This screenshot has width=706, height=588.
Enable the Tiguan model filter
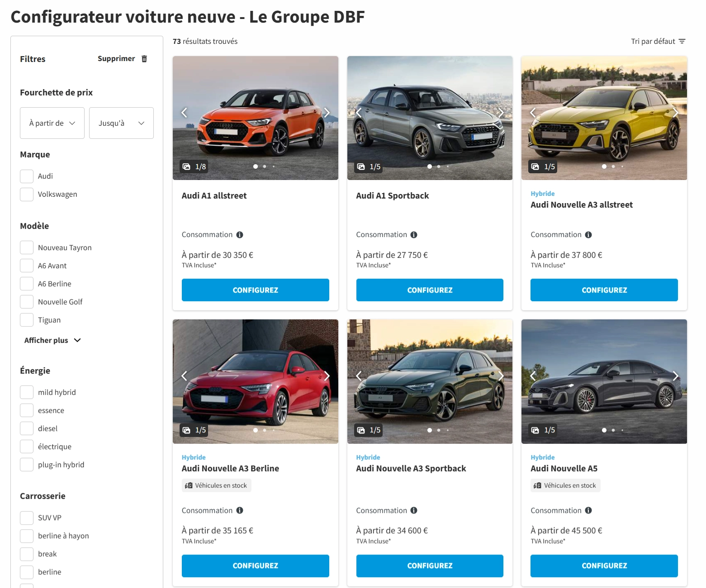pyautogui.click(x=27, y=320)
